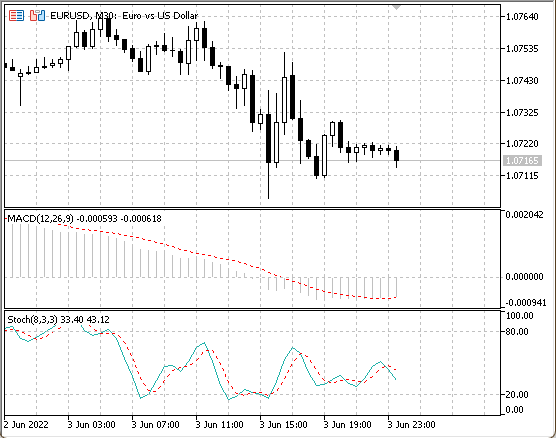Click MACD scale value 0.002042
Screen dimensions: 556x438
pyautogui.click(x=524, y=215)
